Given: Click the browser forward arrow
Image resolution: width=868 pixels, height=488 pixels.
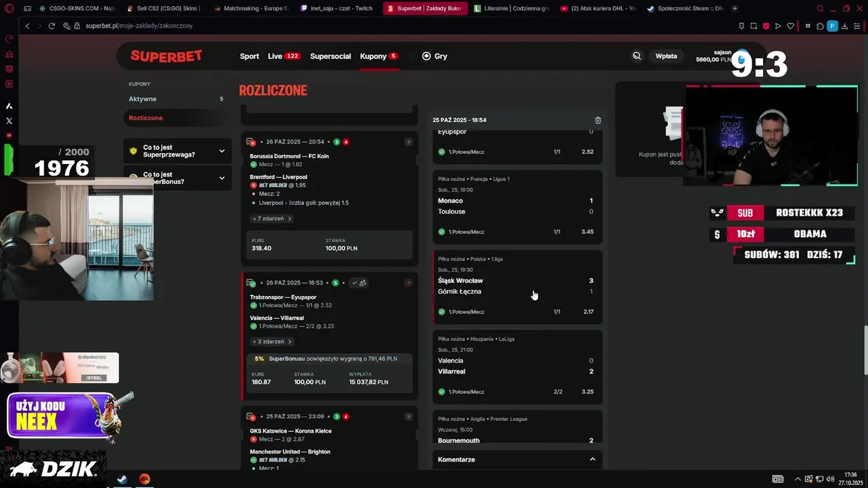Looking at the screenshot, I should (x=39, y=26).
